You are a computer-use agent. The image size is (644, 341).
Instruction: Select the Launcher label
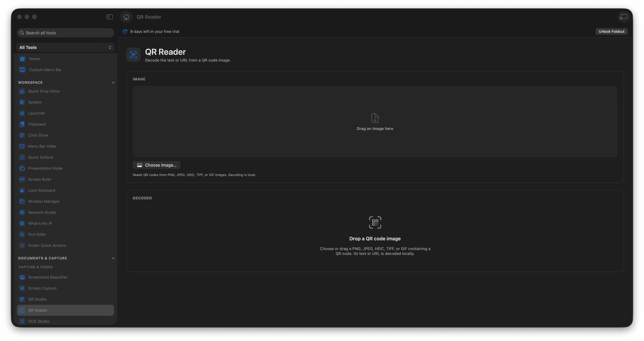click(x=37, y=113)
